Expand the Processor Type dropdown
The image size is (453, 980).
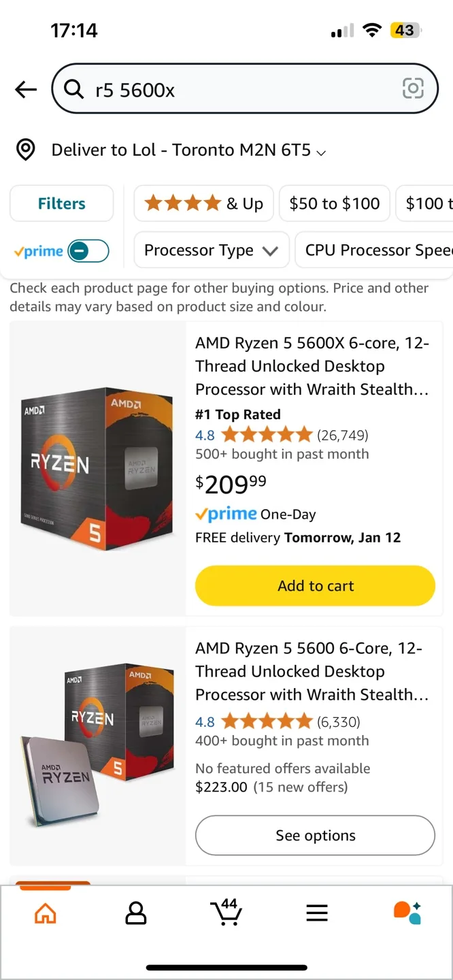[212, 250]
